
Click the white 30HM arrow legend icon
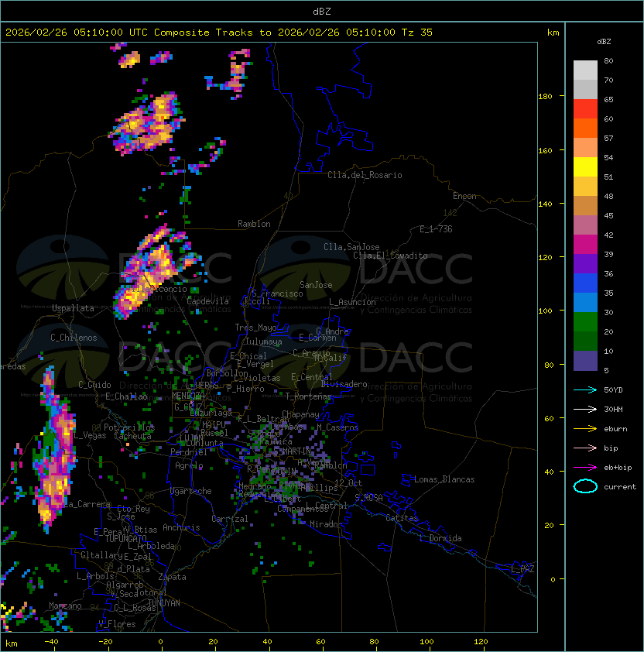(585, 409)
